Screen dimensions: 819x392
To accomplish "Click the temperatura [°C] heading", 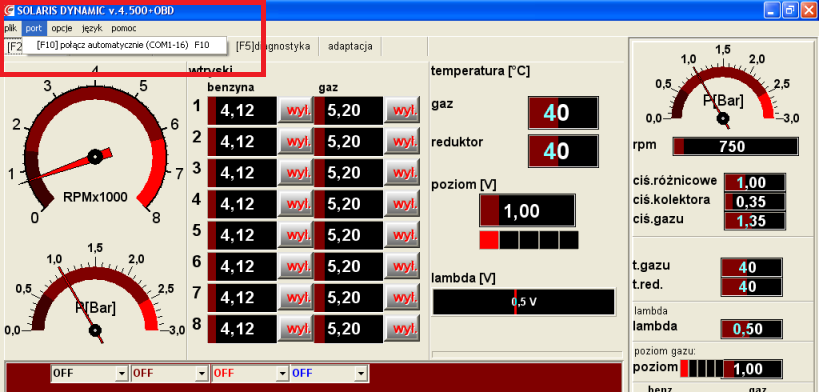I will pos(481,71).
